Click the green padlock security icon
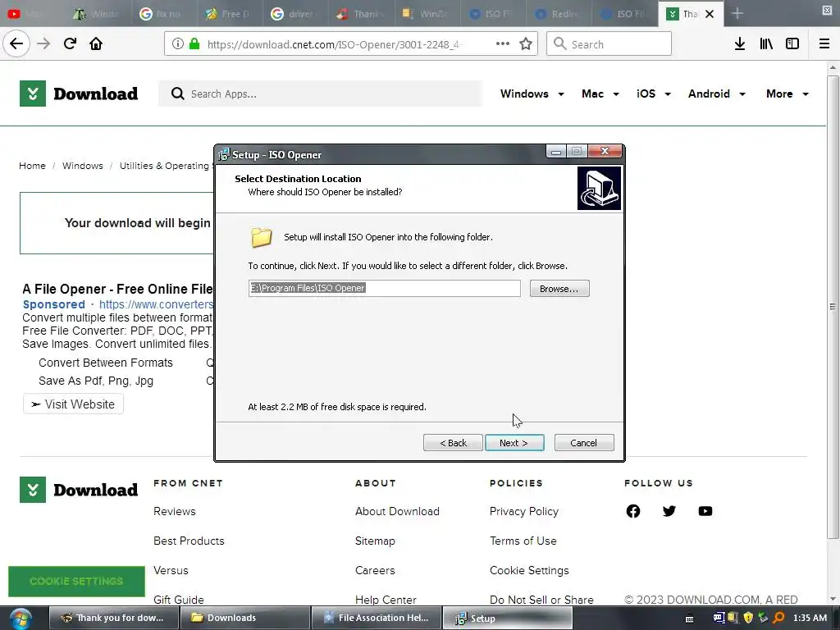This screenshot has width=840, height=630. [194, 44]
